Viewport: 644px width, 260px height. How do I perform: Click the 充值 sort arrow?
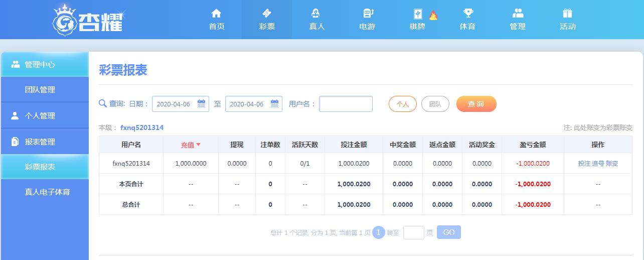[198, 145]
